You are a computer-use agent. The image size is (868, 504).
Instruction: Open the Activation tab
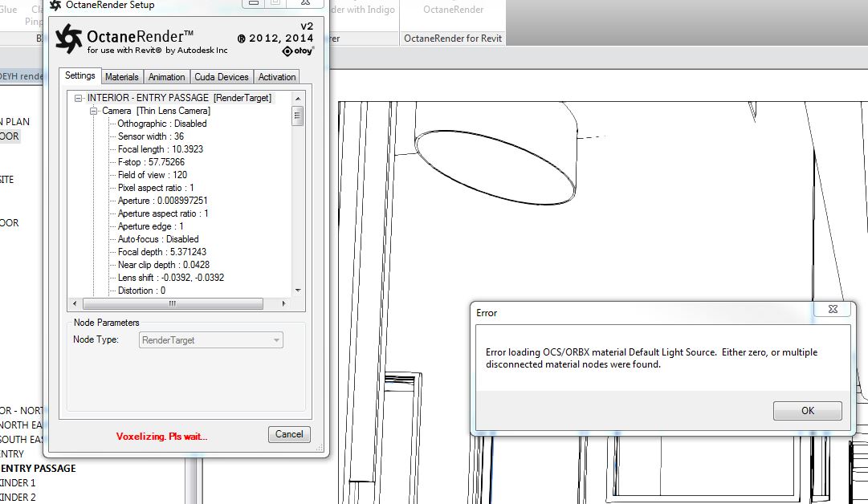tap(277, 77)
